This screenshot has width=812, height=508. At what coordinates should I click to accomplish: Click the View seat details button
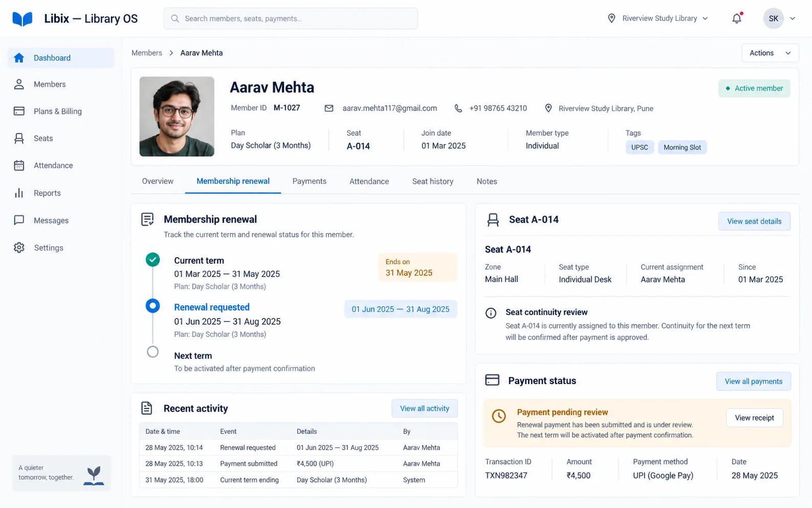coord(754,221)
